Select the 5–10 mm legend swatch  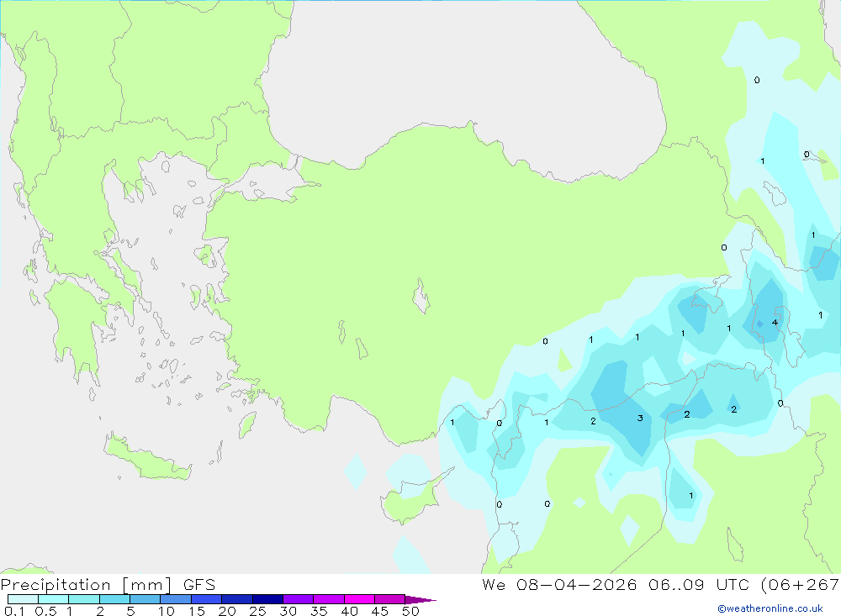[x=145, y=599]
